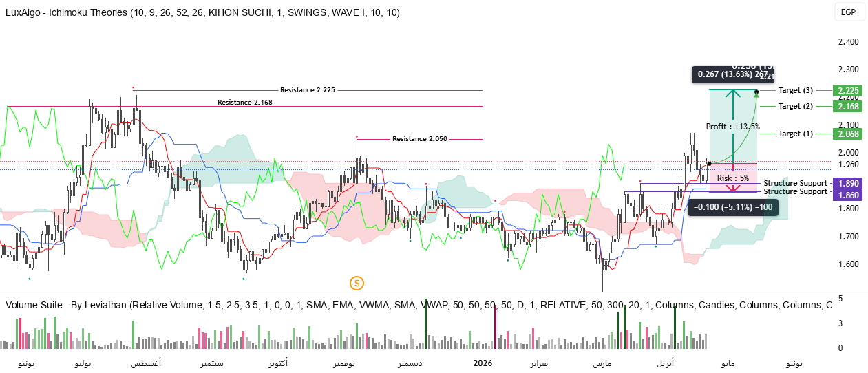Viewport: 868px width, 373px height.
Task: Open the EGP currency selector
Action: (847, 12)
